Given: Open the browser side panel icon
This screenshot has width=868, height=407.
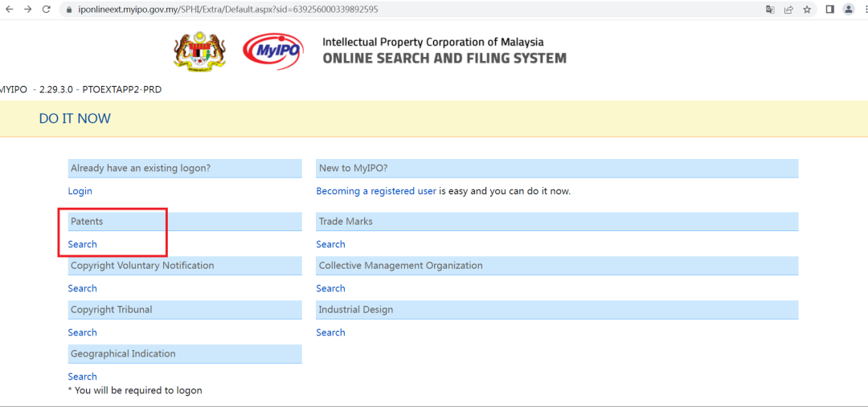Looking at the screenshot, I should tap(829, 10).
